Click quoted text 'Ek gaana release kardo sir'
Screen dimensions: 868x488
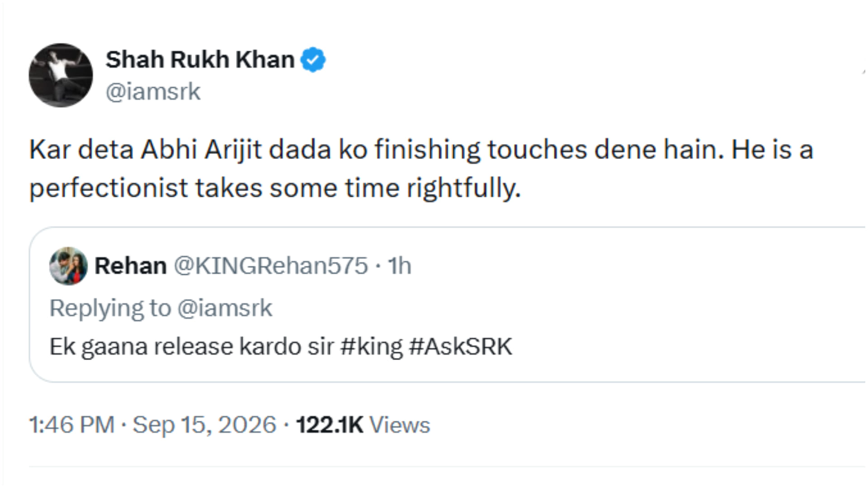[x=192, y=347]
